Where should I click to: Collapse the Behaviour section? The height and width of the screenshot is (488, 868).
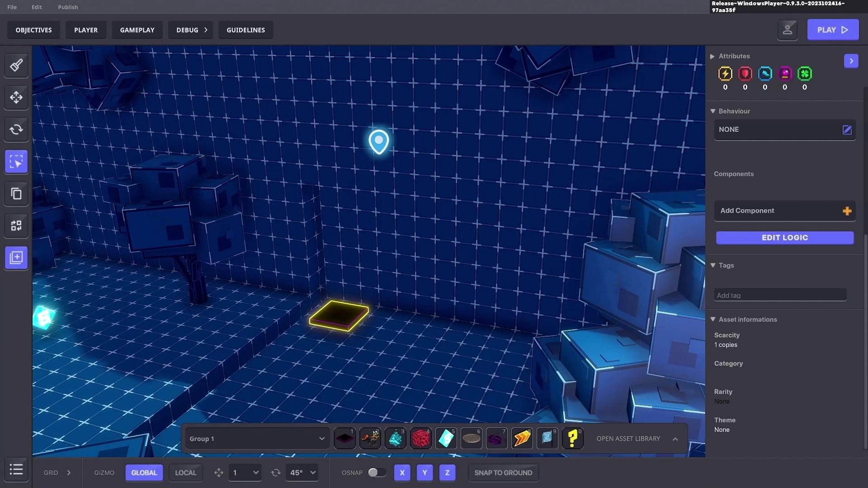pyautogui.click(x=713, y=111)
